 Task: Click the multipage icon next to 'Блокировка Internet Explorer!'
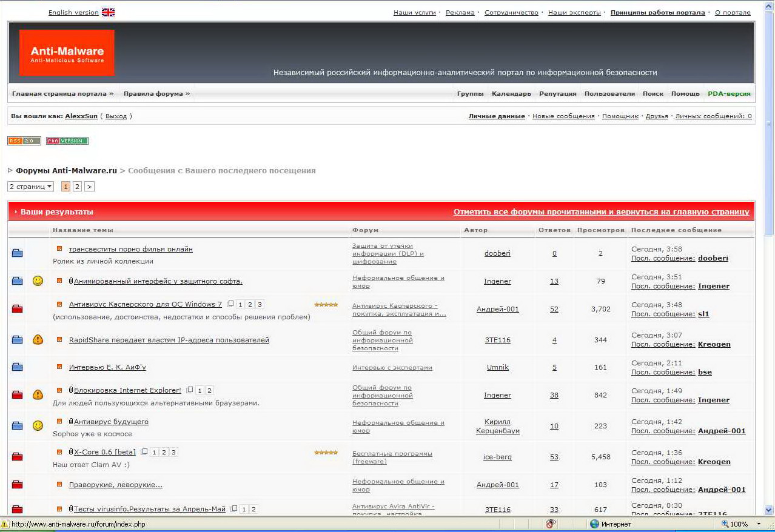tap(190, 390)
